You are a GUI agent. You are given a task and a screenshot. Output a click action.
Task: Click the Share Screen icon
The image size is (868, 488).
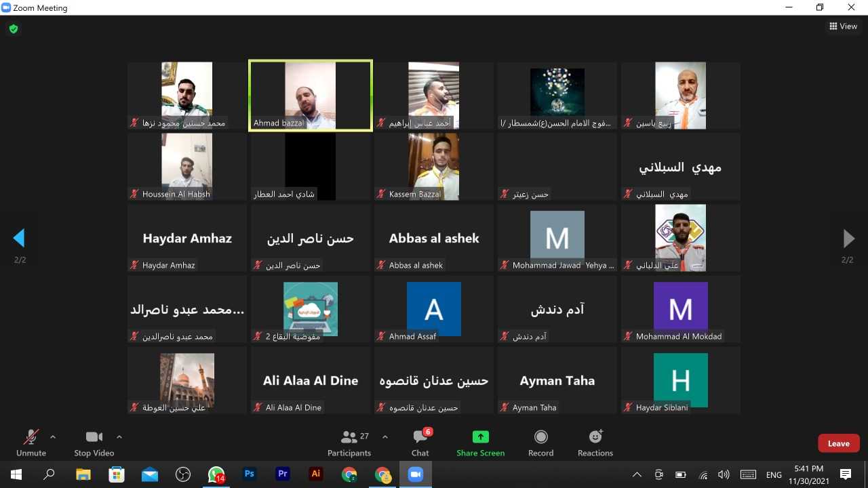pyautogui.click(x=480, y=437)
